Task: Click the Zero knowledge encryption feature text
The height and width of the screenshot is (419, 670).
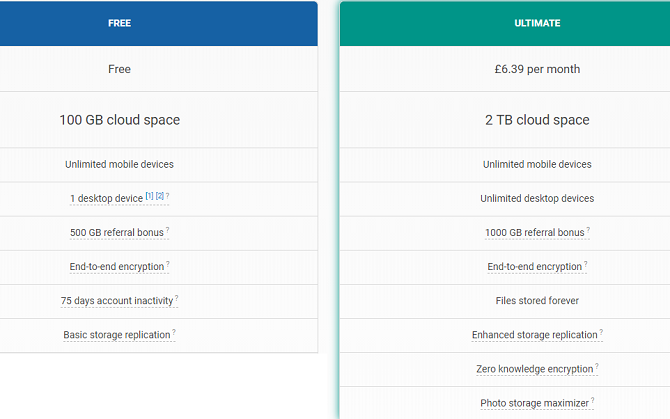Action: [x=535, y=370]
